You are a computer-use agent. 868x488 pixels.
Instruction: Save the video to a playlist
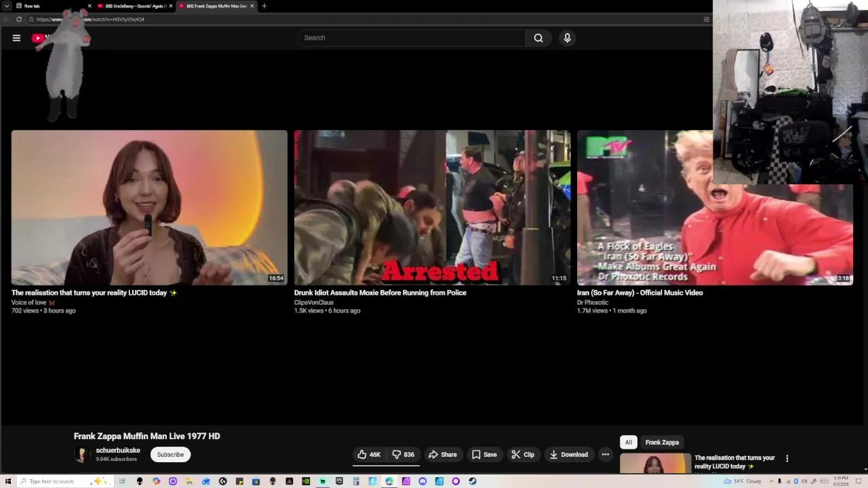(484, 455)
